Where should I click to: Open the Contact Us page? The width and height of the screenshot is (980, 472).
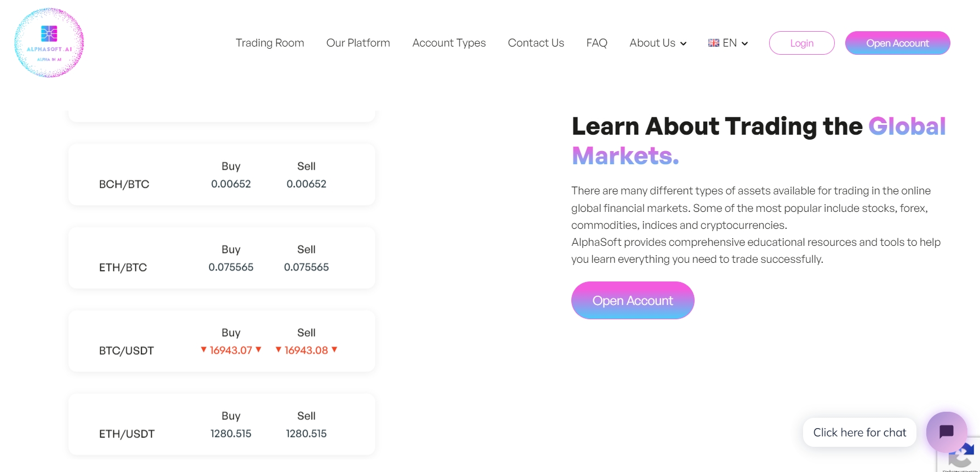536,43
